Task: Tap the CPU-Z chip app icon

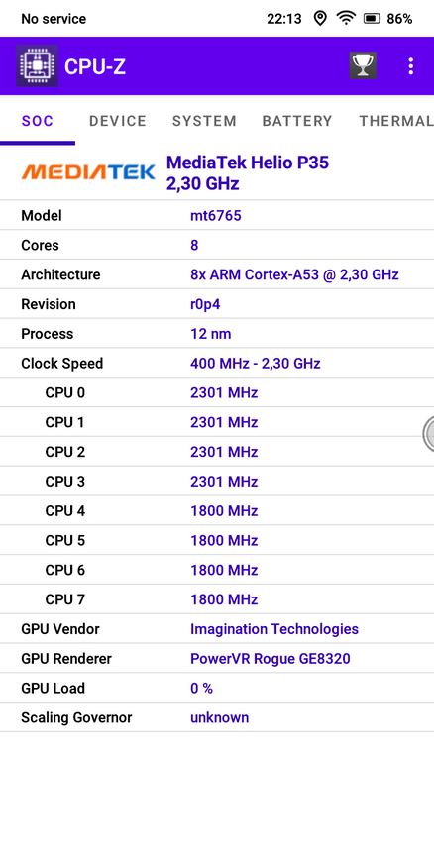Action: [37, 65]
